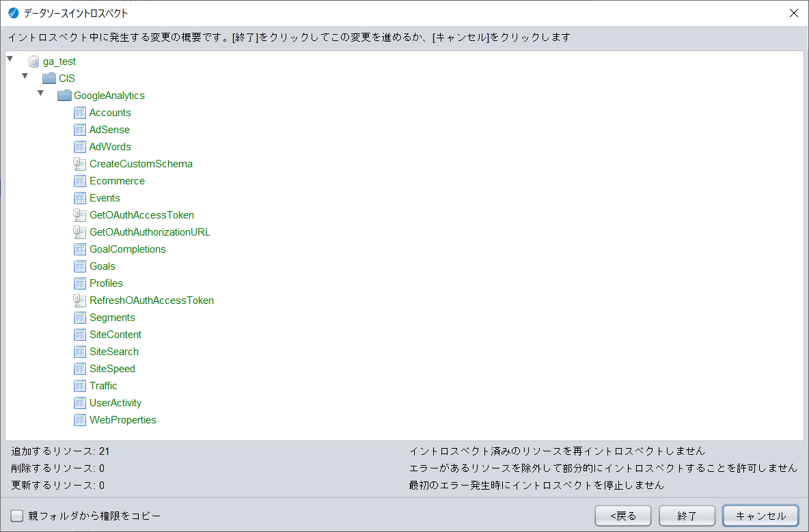
Task: Click the 更新するリソース: 0 summary
Action: coord(58,485)
